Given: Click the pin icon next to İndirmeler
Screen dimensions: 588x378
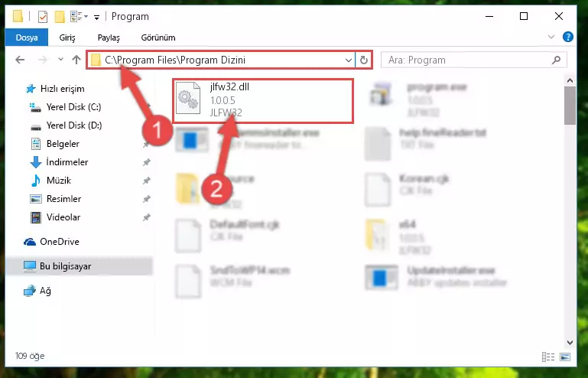Looking at the screenshot, I should pyautogui.click(x=146, y=162).
